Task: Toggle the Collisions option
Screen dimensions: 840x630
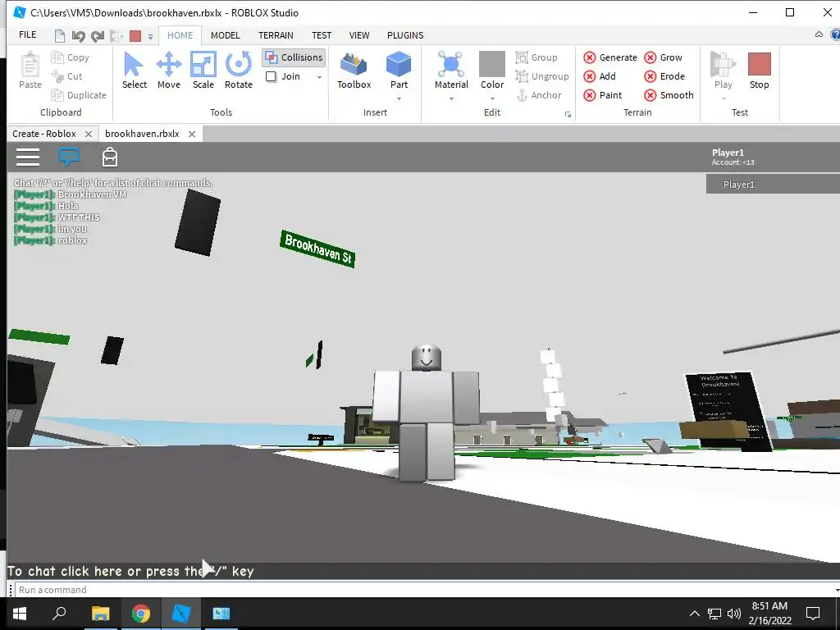Action: click(x=294, y=57)
